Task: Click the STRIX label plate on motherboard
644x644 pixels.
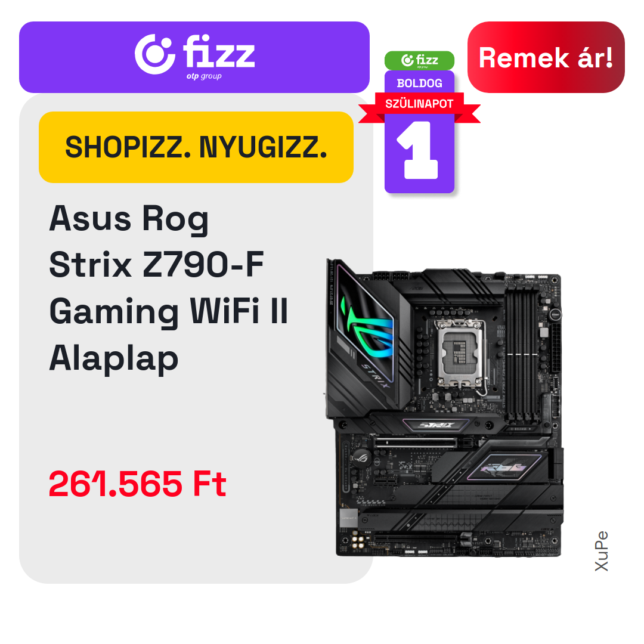Action: [436, 425]
